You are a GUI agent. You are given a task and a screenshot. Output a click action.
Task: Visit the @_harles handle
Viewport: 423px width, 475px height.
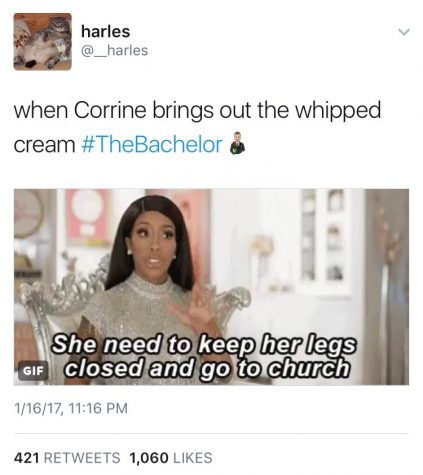[x=114, y=51]
